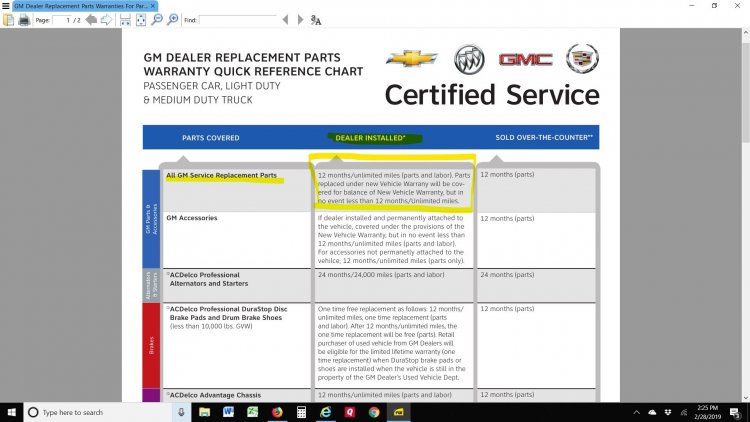This screenshot has height=422, width=750.
Task: Click '24 months/24,000 miles (parts and labor)'
Action: (381, 275)
